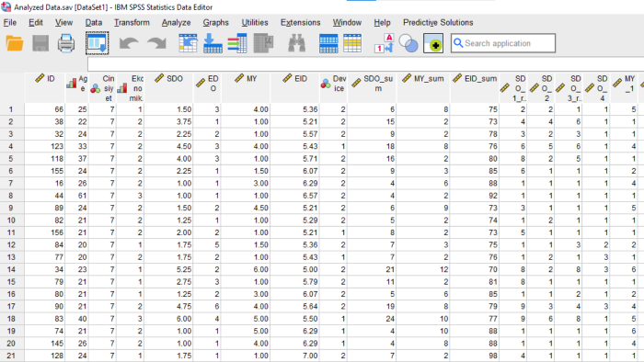The image size is (644, 362).
Task: Click EID cell with value 7.00
Action: [x=295, y=356]
